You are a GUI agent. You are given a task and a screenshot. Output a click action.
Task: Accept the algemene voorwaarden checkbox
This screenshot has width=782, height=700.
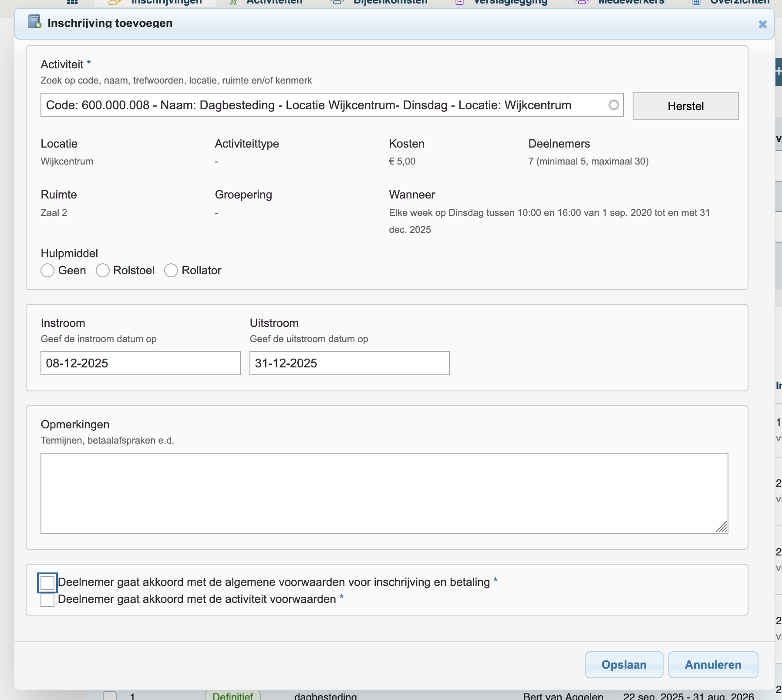(x=47, y=582)
